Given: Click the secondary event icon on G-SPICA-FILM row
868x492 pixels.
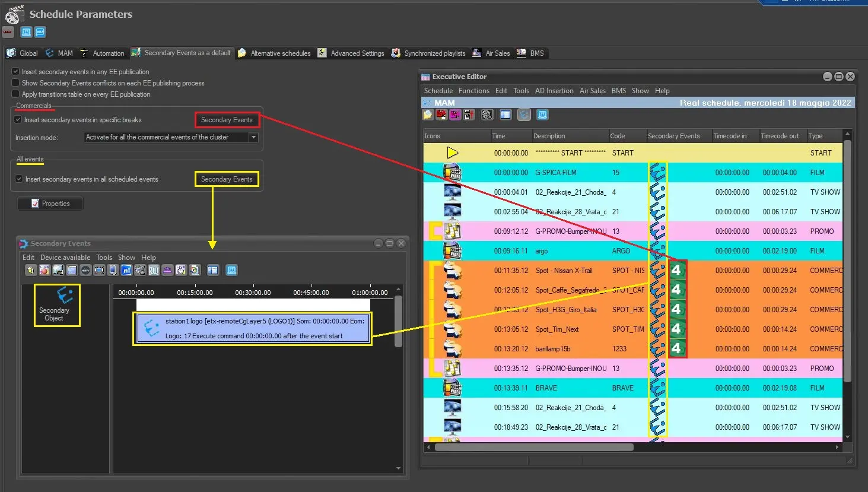Looking at the screenshot, I should [x=657, y=172].
